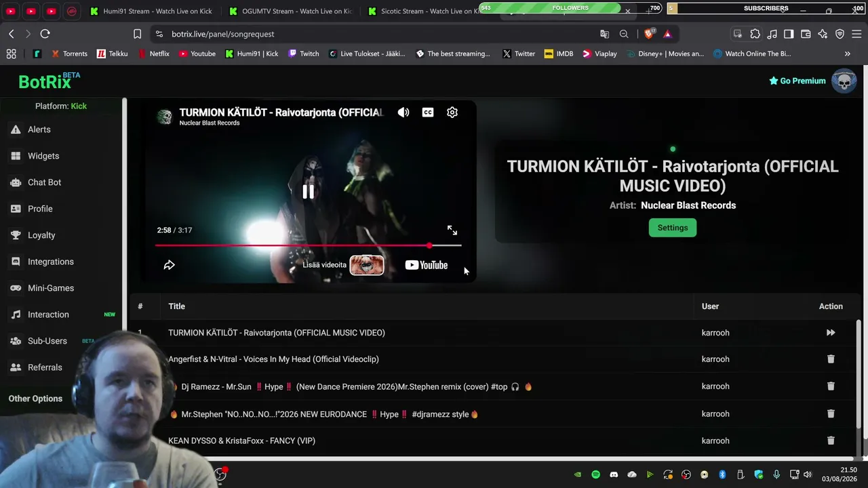Open the page translate icon in address bar

tap(605, 34)
